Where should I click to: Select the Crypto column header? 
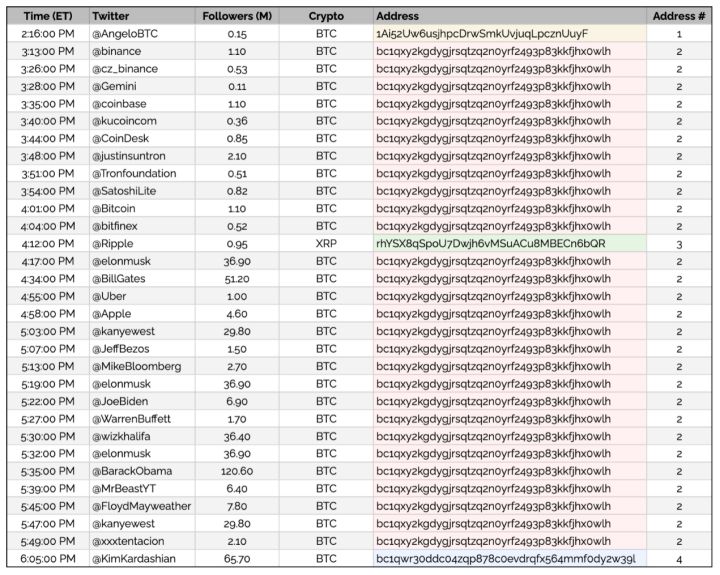pyautogui.click(x=326, y=17)
